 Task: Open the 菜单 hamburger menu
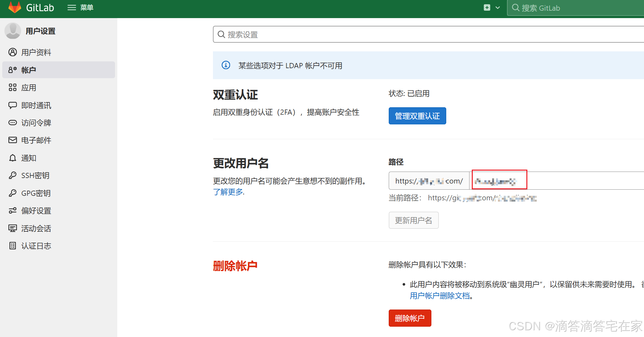point(79,7)
